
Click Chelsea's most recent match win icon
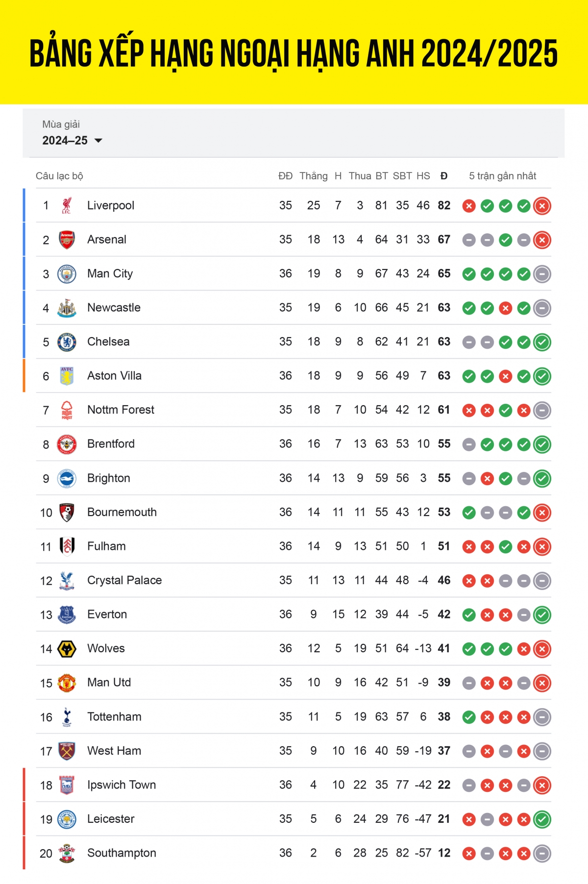tap(542, 342)
